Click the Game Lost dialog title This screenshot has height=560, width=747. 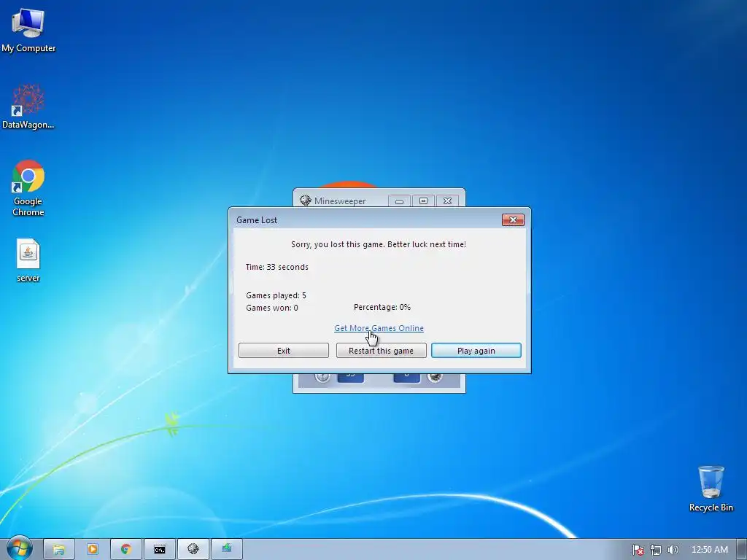[257, 220]
